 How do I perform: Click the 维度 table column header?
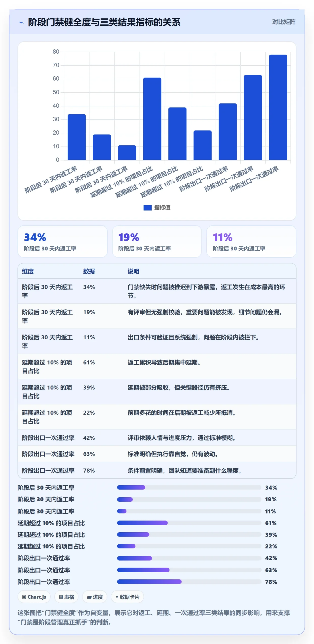tap(28, 271)
